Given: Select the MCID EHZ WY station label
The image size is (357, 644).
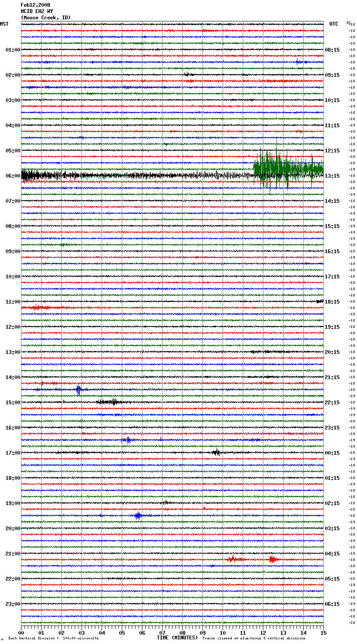Looking at the screenshot, I should (x=37, y=11).
